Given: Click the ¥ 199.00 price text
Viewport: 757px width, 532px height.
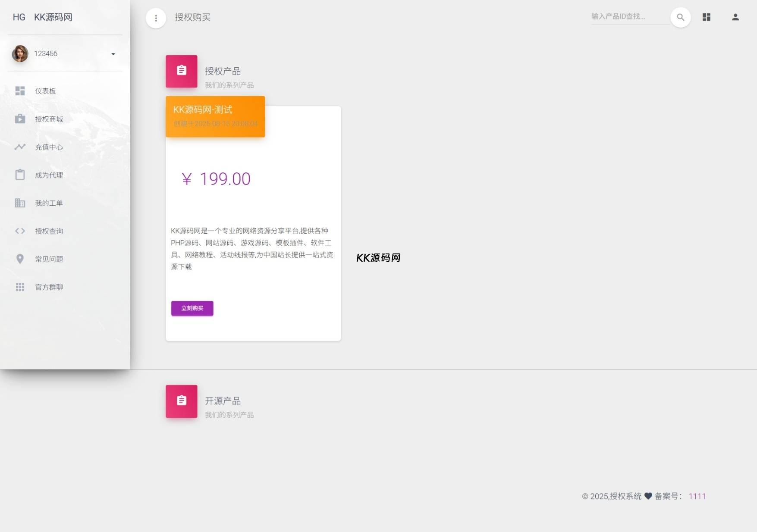Looking at the screenshot, I should coord(216,179).
